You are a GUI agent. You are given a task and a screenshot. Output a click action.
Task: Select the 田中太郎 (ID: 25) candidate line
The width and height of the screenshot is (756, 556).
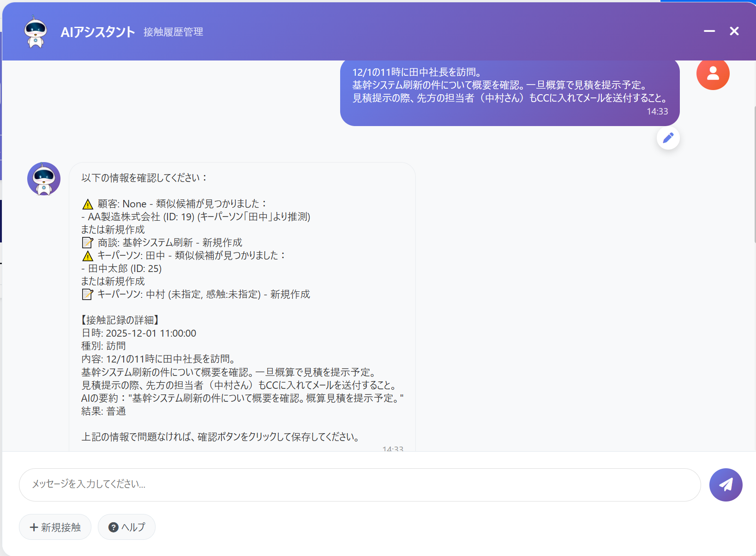(121, 268)
